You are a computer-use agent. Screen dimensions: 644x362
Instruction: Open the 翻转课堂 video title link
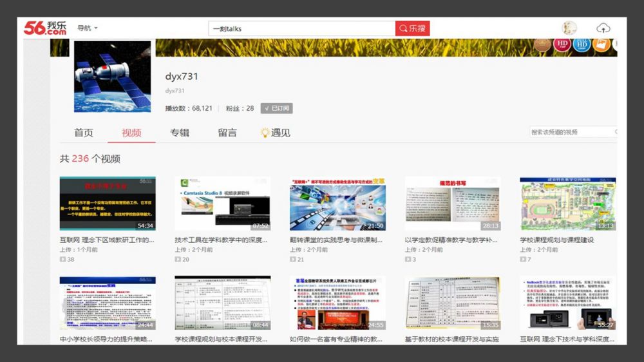coord(336,240)
